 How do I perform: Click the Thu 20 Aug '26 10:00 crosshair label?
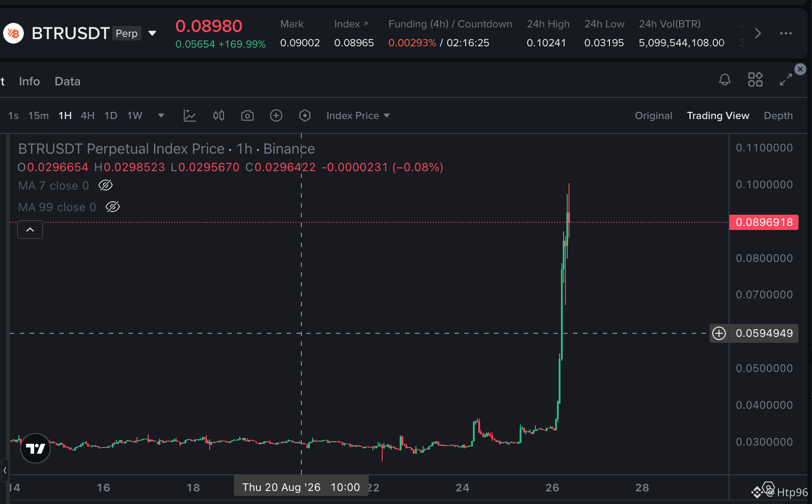click(x=301, y=487)
